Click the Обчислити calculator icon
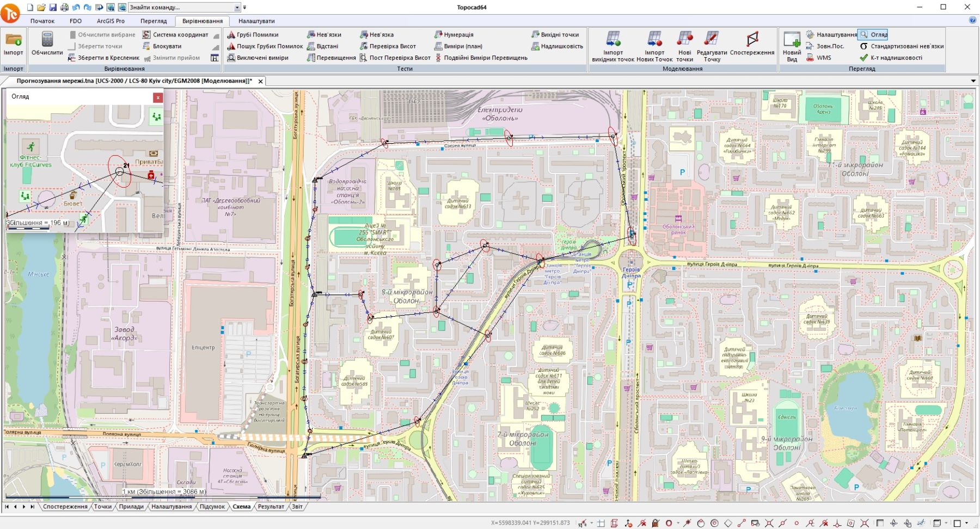 (x=47, y=44)
